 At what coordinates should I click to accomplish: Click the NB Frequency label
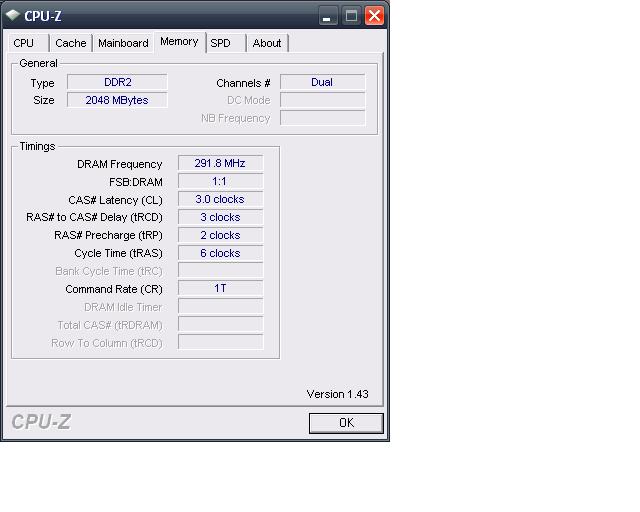(236, 119)
